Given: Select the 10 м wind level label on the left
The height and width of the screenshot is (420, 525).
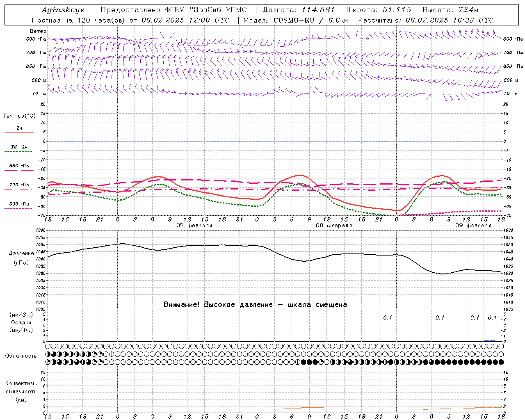Looking at the screenshot, I should tap(39, 94).
